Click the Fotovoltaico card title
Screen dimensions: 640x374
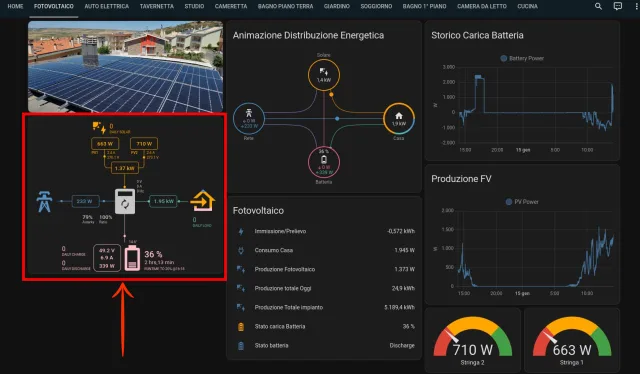[258, 211]
